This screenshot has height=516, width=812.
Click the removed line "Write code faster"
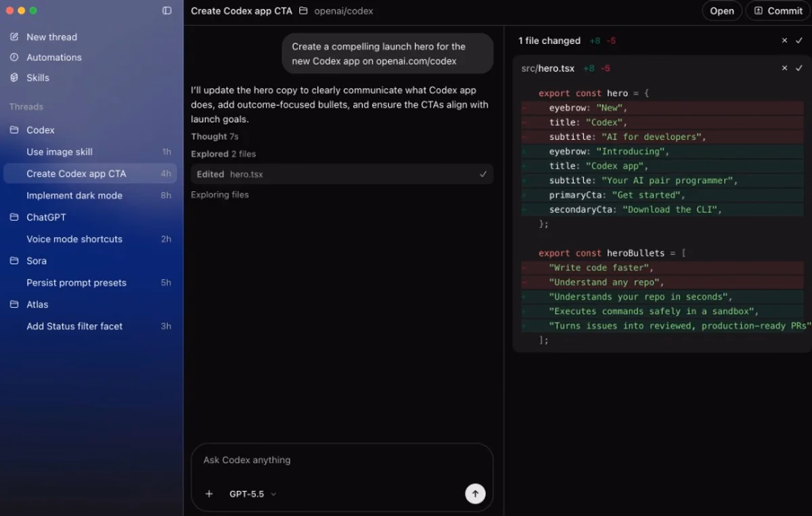pos(662,268)
